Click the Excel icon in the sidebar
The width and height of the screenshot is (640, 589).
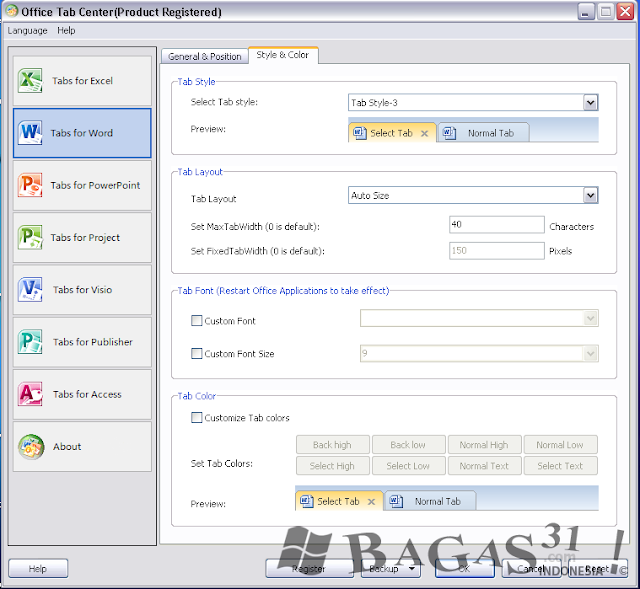30,80
